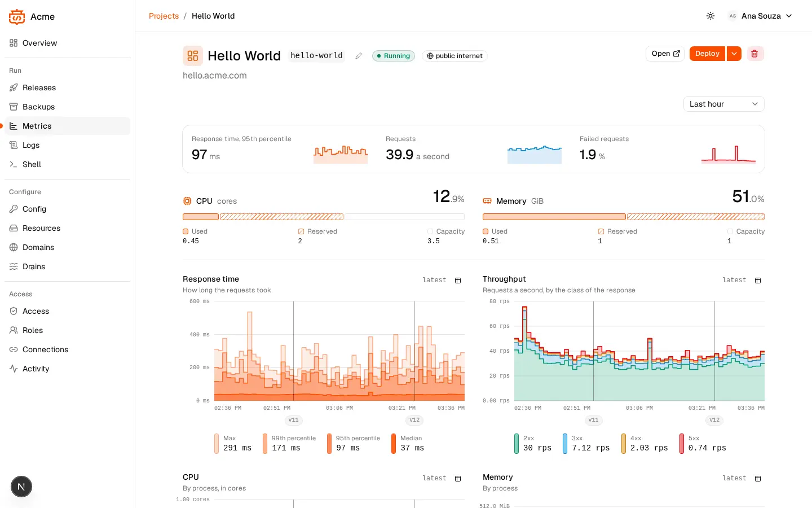Image resolution: width=812 pixels, height=508 pixels.
Task: Expand the Ana Souza account menu
Action: [761, 16]
